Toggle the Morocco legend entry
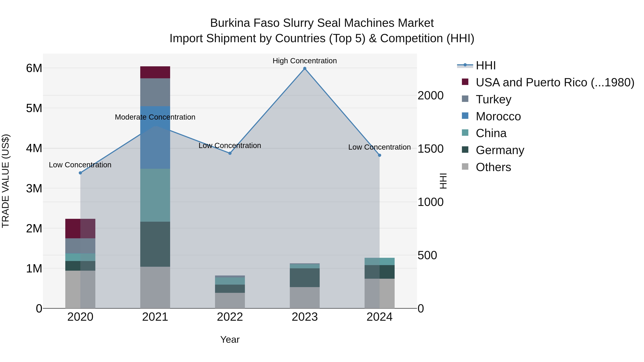This screenshot has width=644, height=362. pyautogui.click(x=491, y=116)
